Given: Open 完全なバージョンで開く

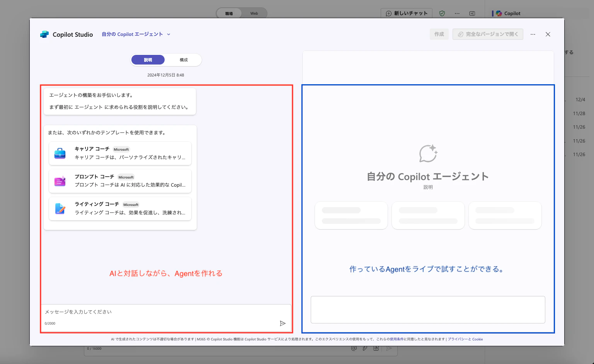Looking at the screenshot, I should click(x=488, y=34).
